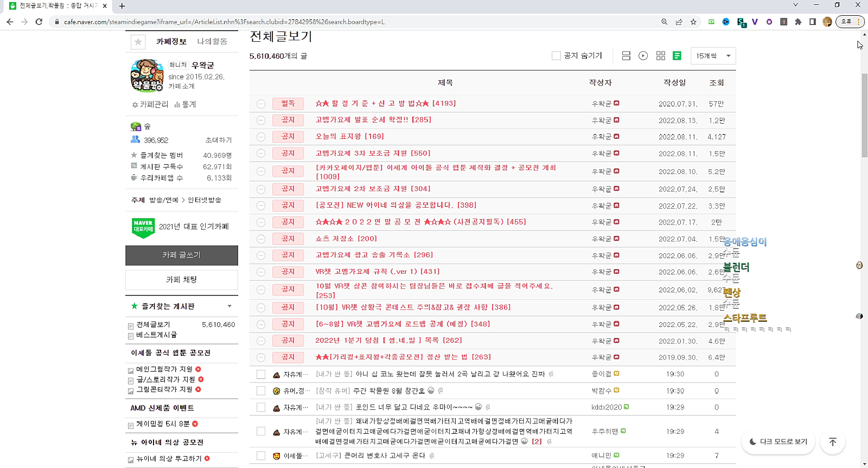Click the favorite star icon beside 카페정보
This screenshot has height=468, width=868.
click(138, 42)
